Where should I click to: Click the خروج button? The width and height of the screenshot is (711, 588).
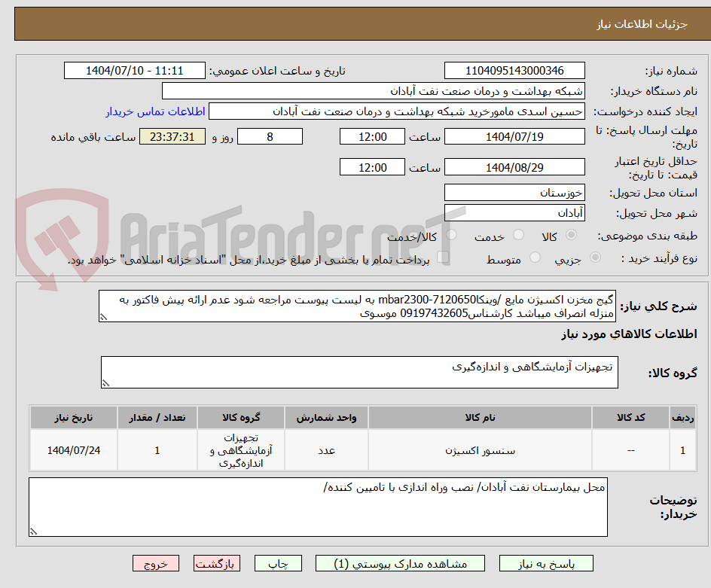click(x=156, y=563)
